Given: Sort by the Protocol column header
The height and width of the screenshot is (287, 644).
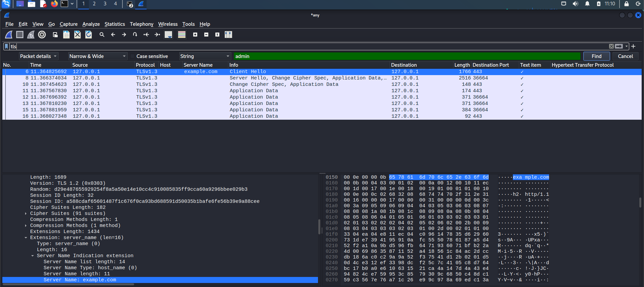Looking at the screenshot, I should (147, 65).
